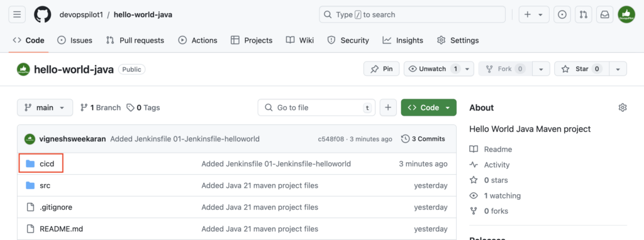Add a file with the plus button

387,107
